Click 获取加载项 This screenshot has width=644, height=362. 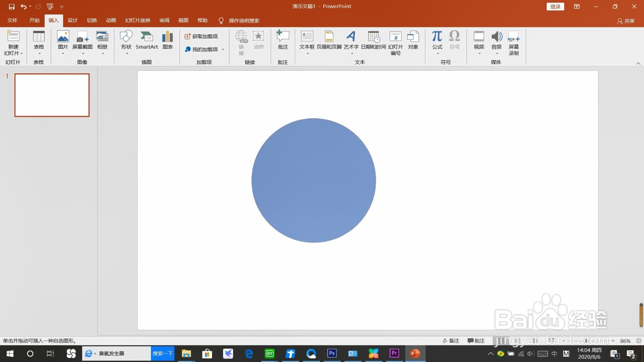pyautogui.click(x=201, y=37)
